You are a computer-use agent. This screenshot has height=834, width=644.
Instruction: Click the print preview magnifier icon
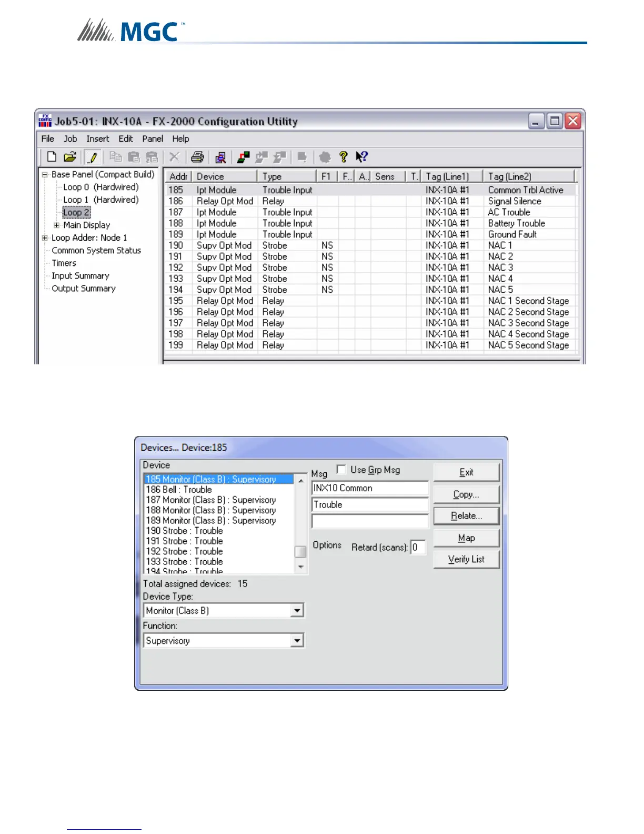220,157
